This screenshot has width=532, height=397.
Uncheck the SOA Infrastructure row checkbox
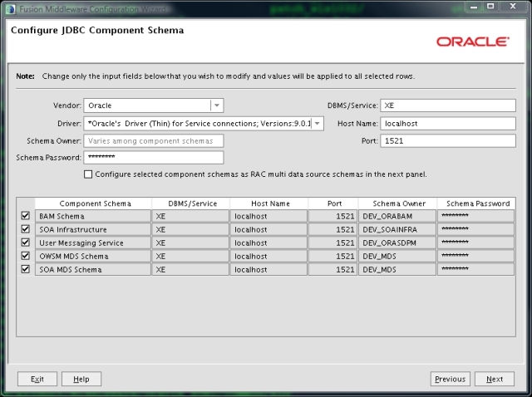pyautogui.click(x=26, y=229)
